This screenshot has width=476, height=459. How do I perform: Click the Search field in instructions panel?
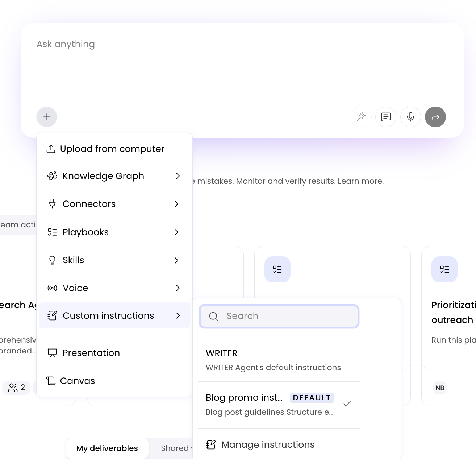[279, 316]
